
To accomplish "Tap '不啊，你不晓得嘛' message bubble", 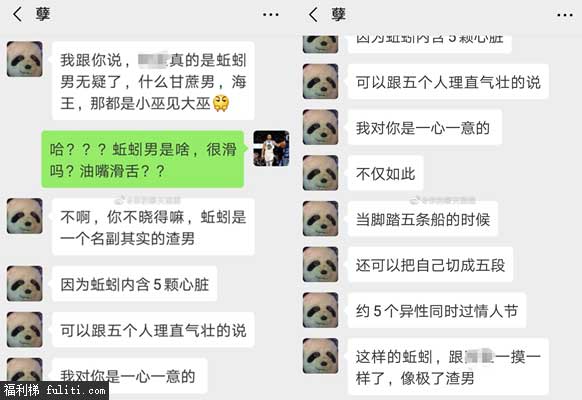I will point(153,227).
